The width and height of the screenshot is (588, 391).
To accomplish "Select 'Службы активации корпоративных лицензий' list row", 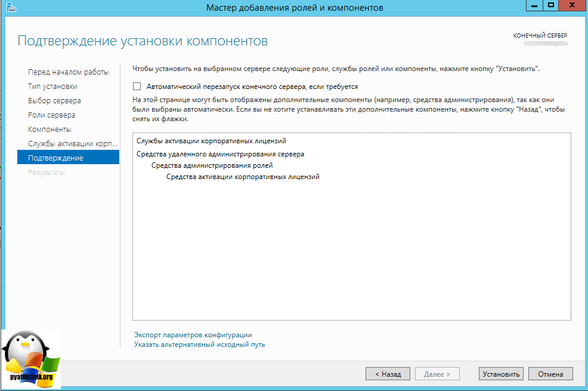I will coord(211,141).
